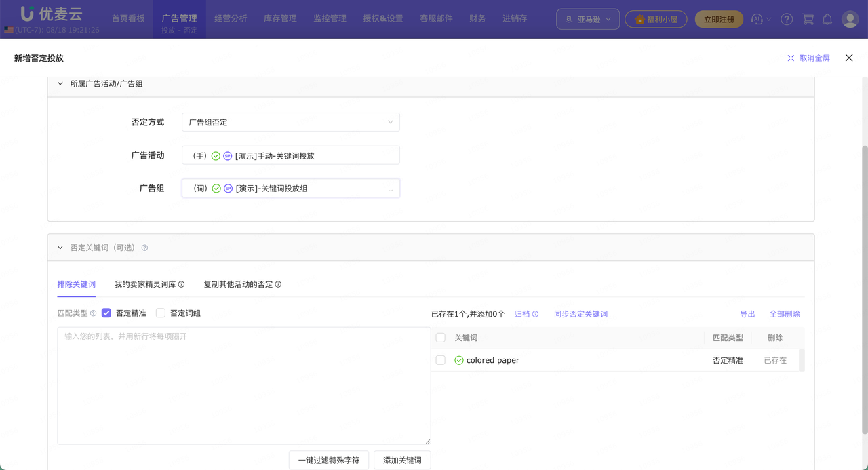Click the 归档 link
Viewport: 868px width, 470px height.
click(x=522, y=314)
